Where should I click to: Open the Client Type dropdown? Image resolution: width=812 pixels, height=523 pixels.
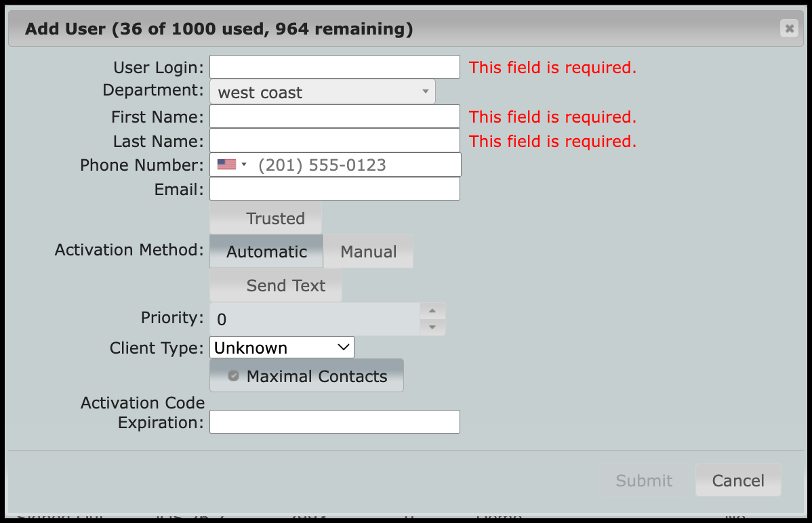tap(282, 348)
